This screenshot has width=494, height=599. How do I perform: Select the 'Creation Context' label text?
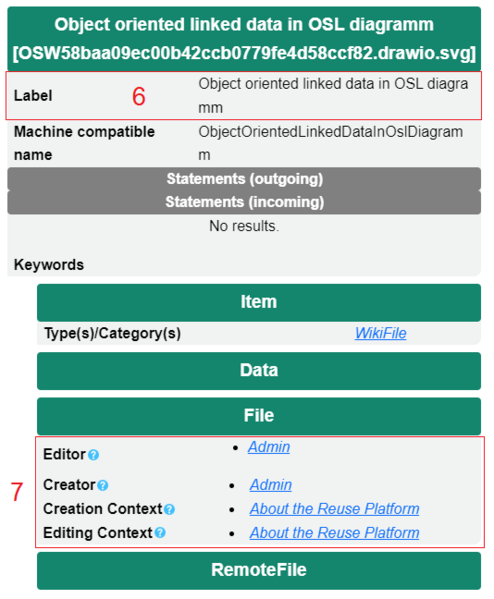coord(103,509)
